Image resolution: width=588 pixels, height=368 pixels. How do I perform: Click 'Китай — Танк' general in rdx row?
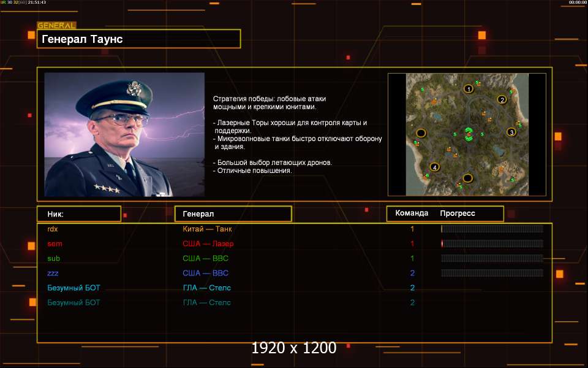(x=207, y=229)
